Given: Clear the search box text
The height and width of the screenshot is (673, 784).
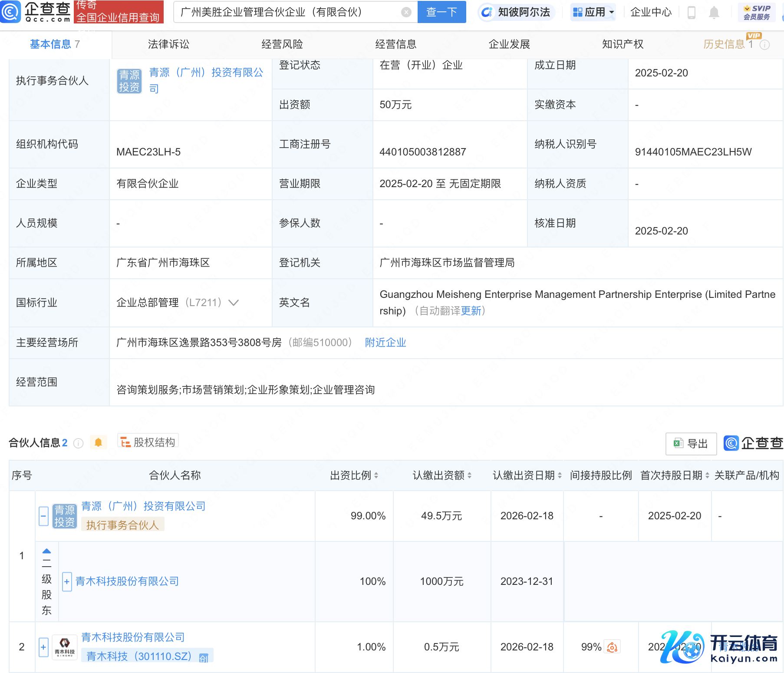Looking at the screenshot, I should 406,12.
